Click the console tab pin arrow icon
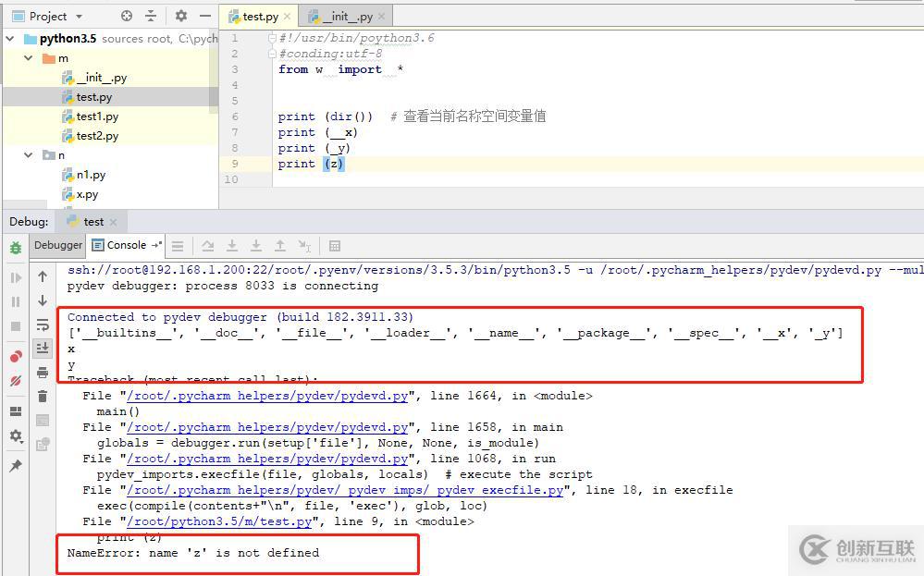Image resolution: width=924 pixels, height=576 pixels. point(156,245)
